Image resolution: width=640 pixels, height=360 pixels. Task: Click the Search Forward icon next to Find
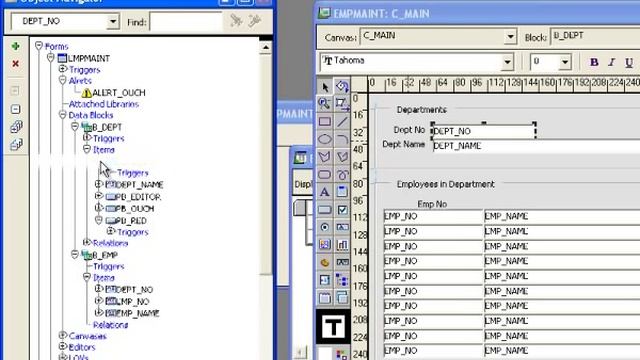click(236, 20)
